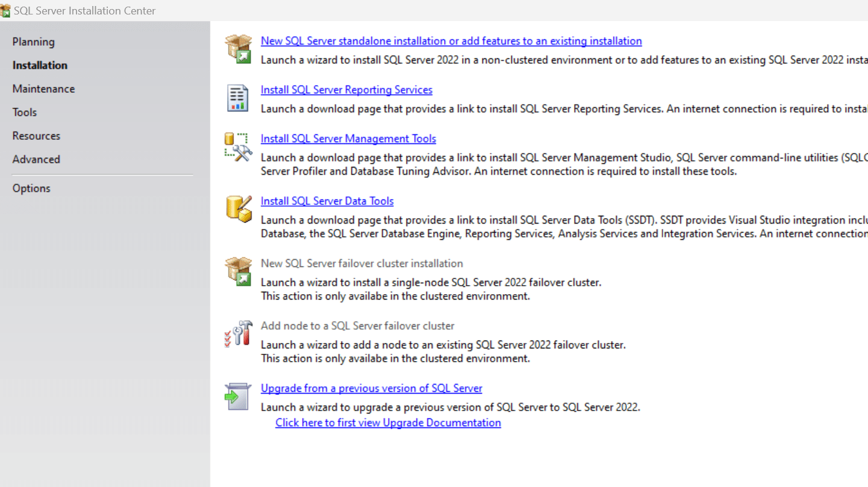Switch to the Resources section
868x487 pixels.
tap(36, 136)
